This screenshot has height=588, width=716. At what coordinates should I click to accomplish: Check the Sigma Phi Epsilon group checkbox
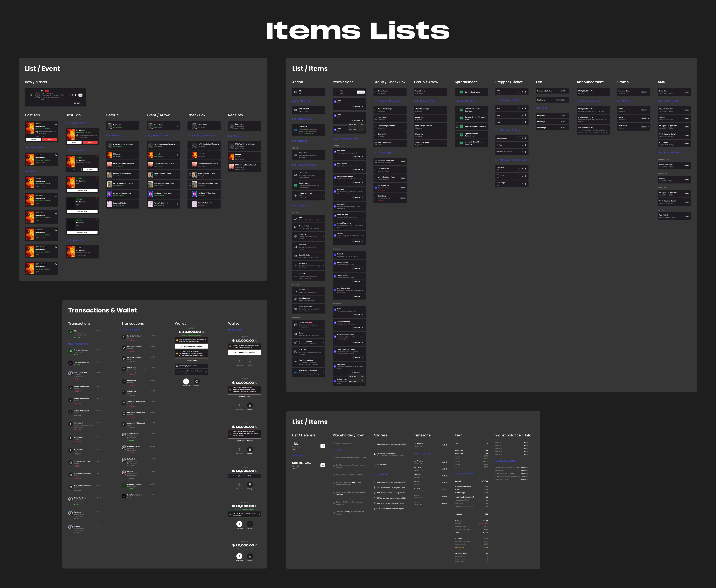[375, 144]
